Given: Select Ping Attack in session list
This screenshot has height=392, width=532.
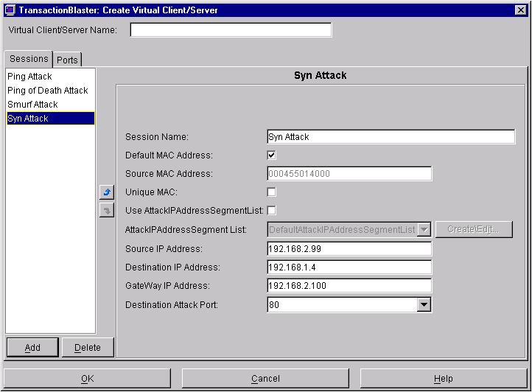Looking at the screenshot, I should [50, 77].
